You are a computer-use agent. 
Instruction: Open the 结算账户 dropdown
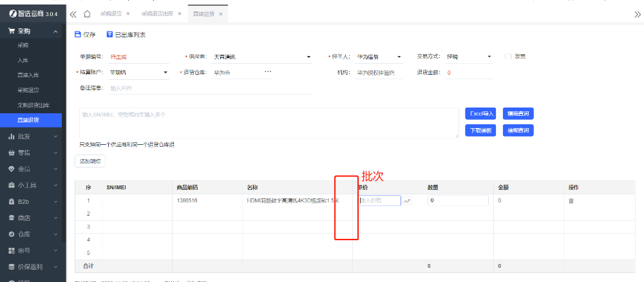point(166,72)
